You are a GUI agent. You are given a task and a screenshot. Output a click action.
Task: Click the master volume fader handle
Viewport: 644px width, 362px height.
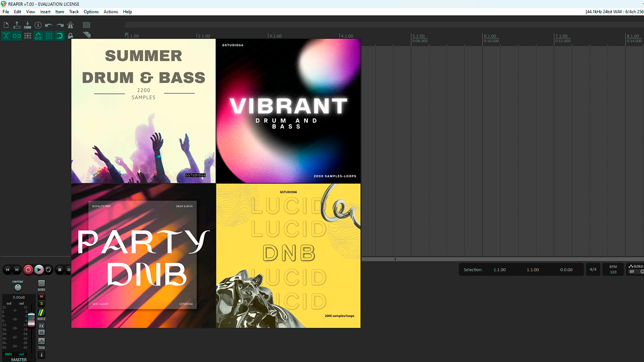31,319
